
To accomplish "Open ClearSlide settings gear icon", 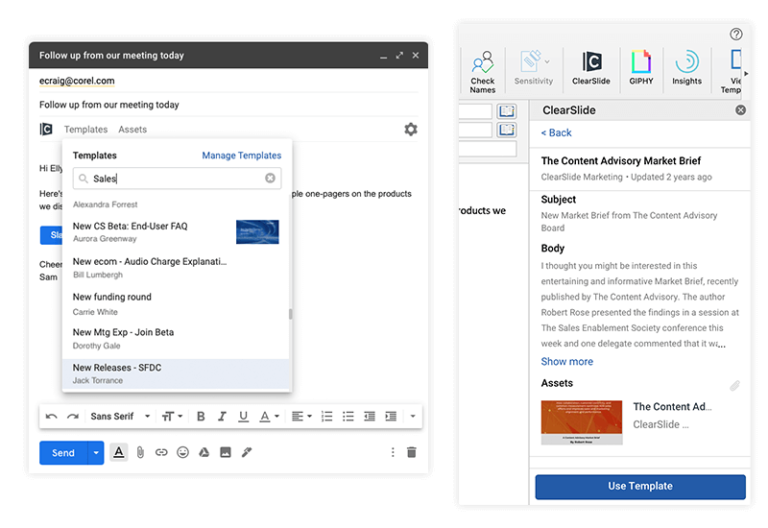I will click(410, 129).
